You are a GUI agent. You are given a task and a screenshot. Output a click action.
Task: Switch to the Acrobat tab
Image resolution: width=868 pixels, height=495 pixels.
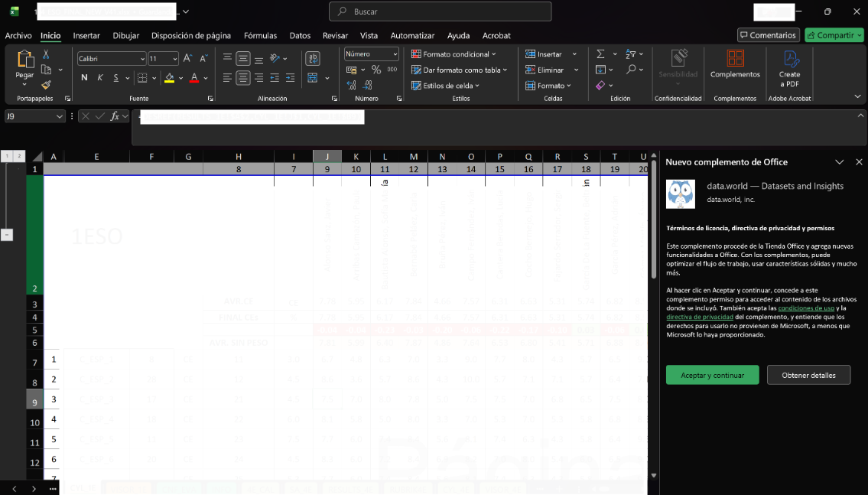[496, 35]
